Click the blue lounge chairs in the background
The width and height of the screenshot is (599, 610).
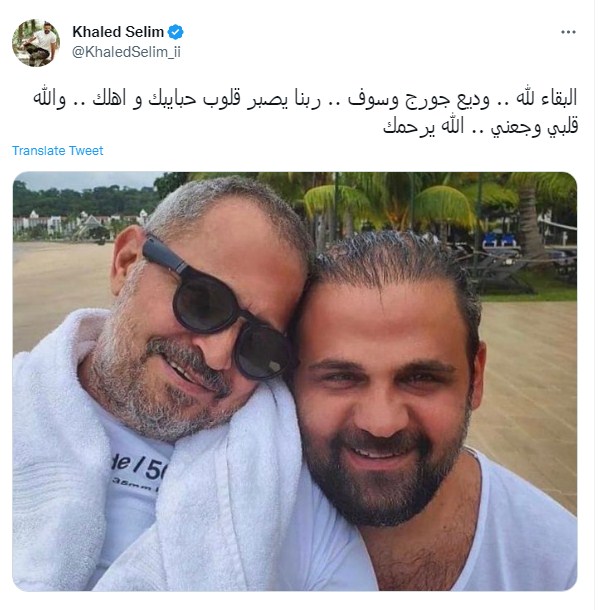click(x=499, y=240)
